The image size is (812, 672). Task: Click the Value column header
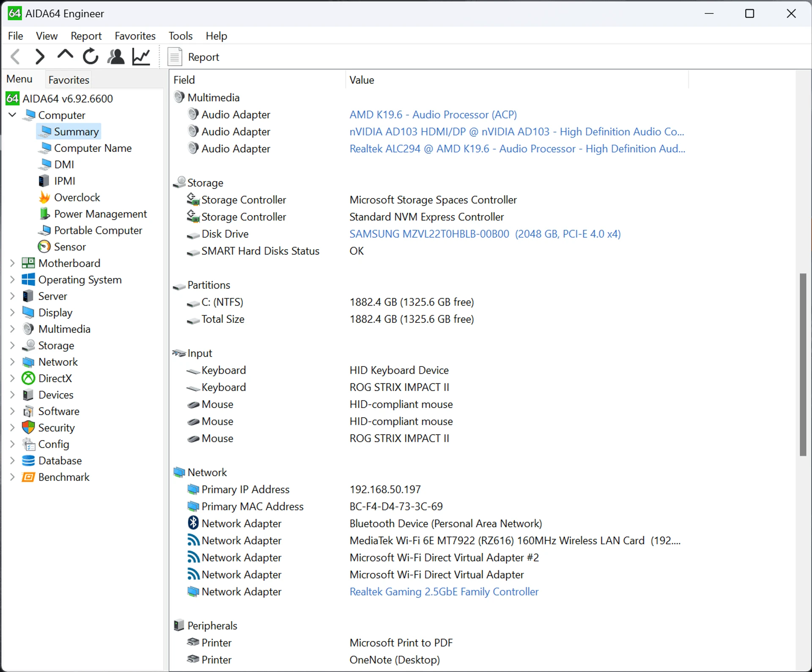coord(517,80)
